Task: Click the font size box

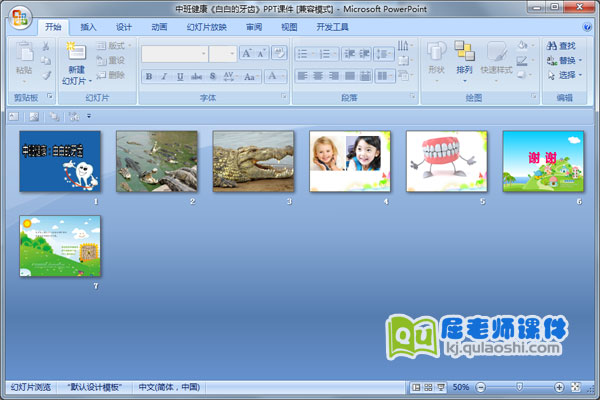Action: pyautogui.click(x=223, y=54)
